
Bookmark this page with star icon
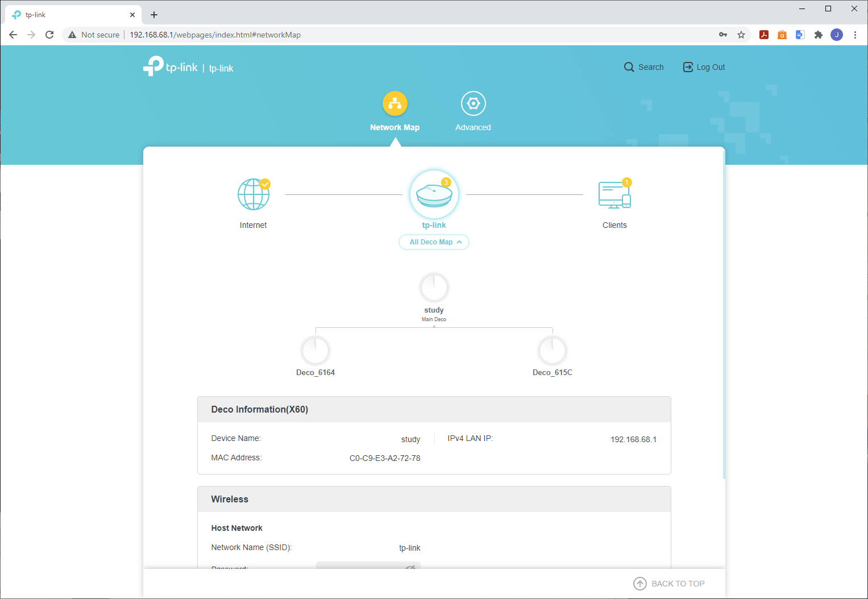[x=741, y=35]
